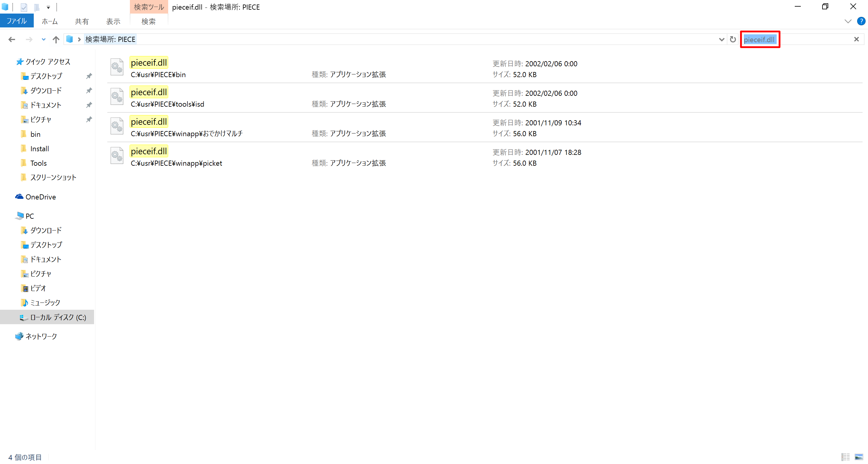Viewport: 868px width, 464px height.
Task: Open pinned デスクトップ under Quick Access
Action: point(46,76)
